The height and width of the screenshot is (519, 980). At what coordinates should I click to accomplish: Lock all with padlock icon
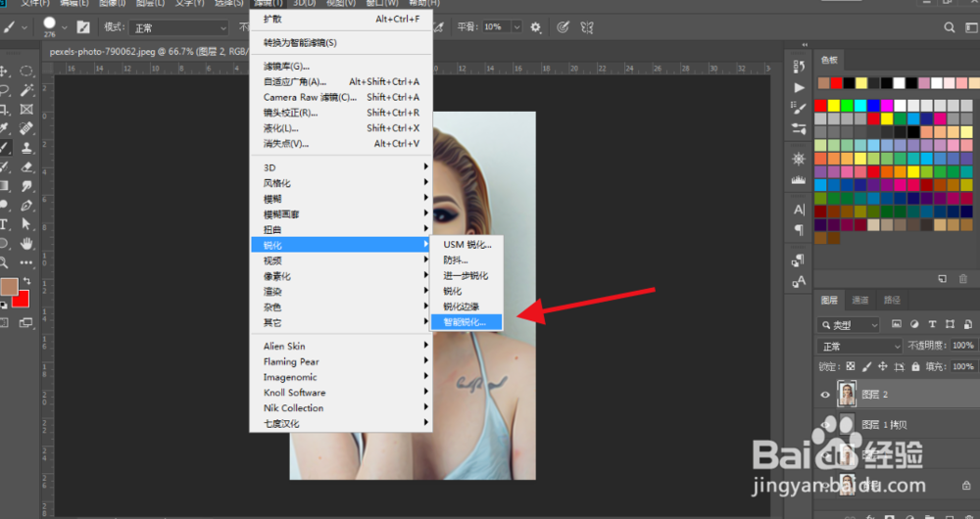(915, 366)
